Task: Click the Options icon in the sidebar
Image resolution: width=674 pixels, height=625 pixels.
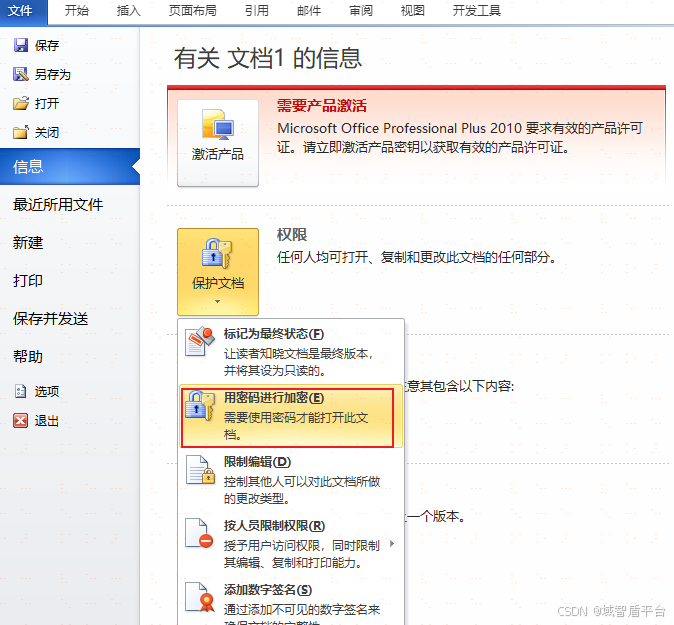Action: [21, 391]
